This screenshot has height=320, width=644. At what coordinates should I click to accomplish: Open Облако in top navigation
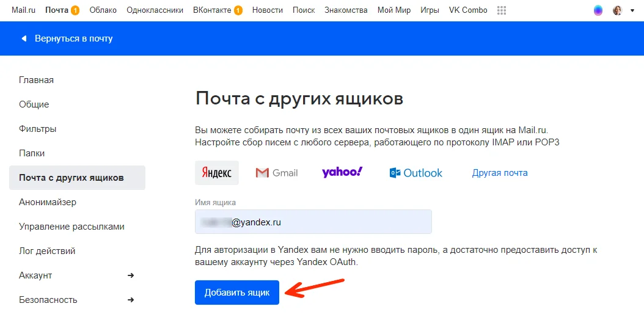103,10
